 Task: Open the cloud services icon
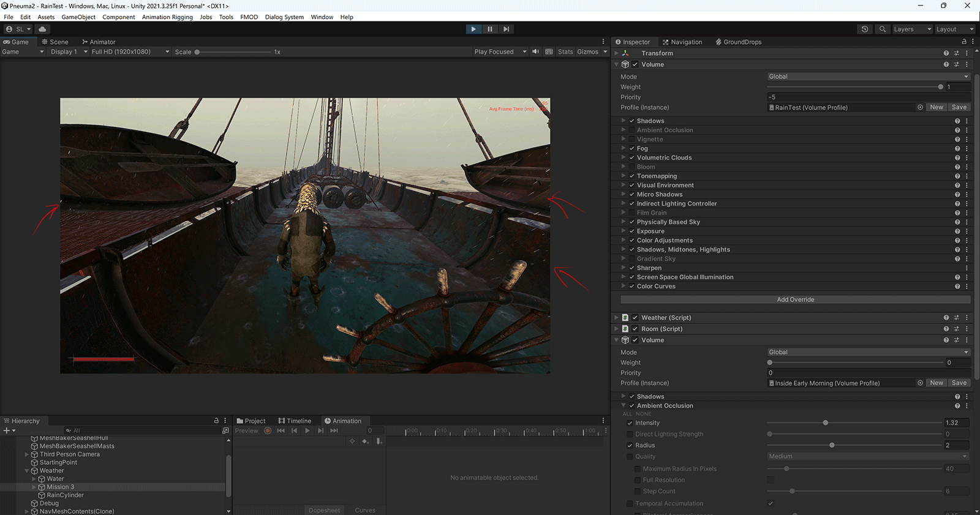(x=42, y=29)
